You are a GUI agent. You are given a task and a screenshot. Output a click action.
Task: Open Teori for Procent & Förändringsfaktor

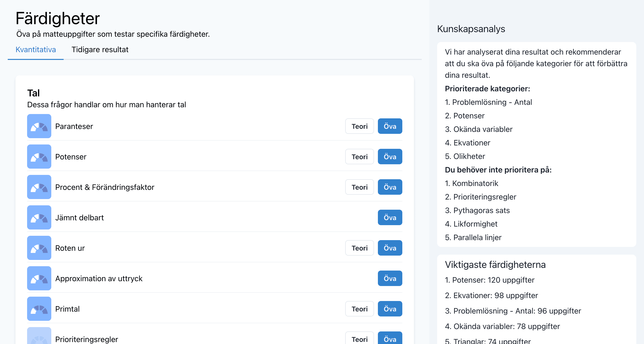(359, 187)
